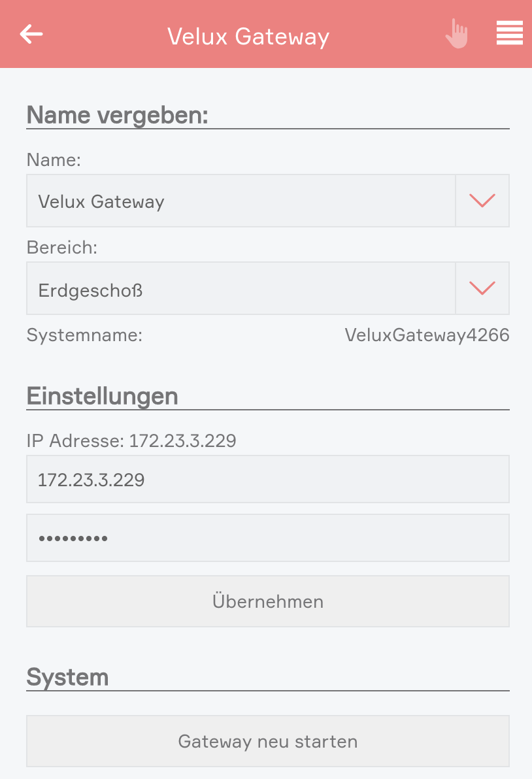532x779 pixels.
Task: Go back using the left arrow icon
Action: 31,34
